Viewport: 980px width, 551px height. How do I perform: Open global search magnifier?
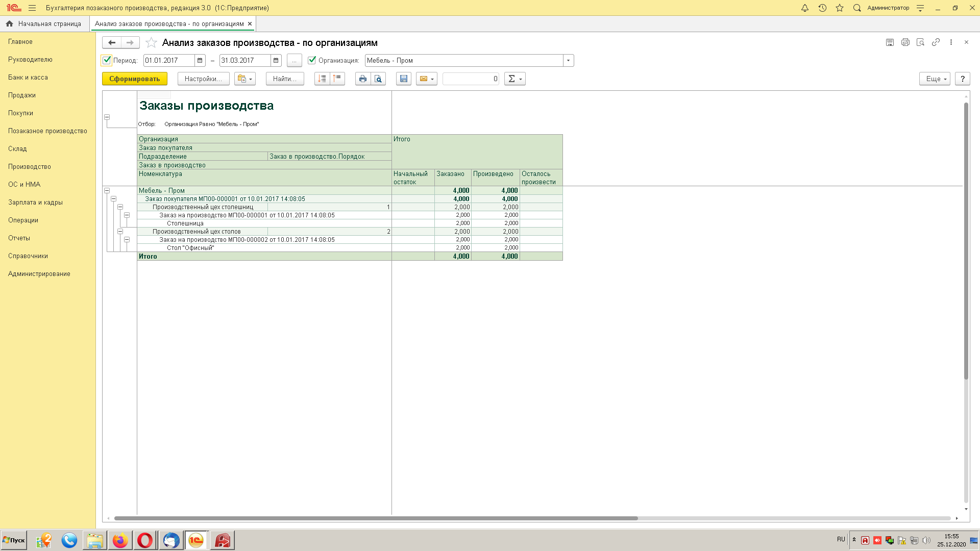[x=857, y=8]
